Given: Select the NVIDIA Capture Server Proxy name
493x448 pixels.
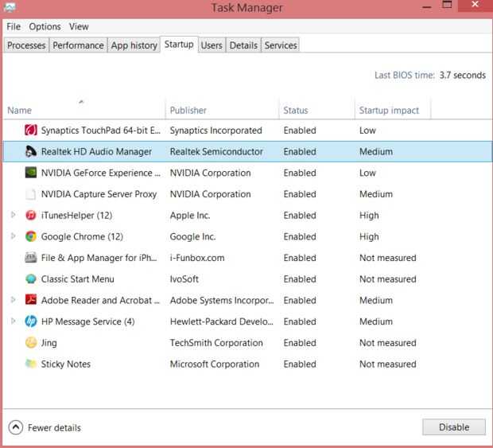Looking at the screenshot, I should pos(99,194).
